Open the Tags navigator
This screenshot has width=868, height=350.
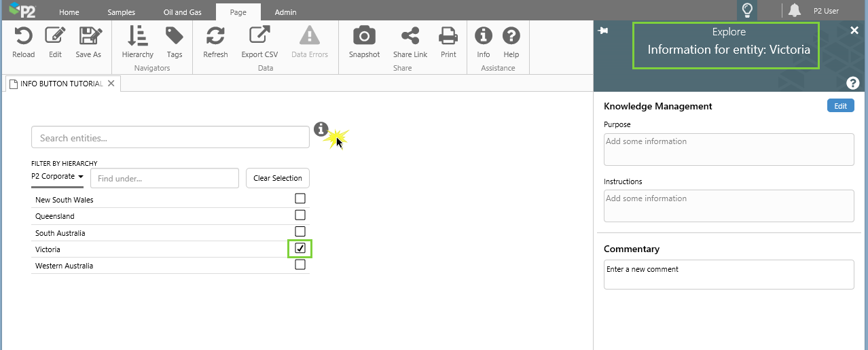tap(175, 36)
